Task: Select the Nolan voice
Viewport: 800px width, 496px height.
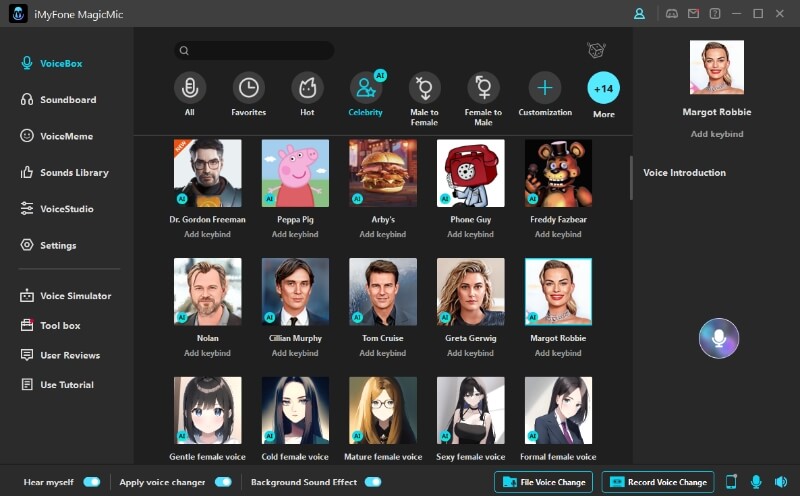Action: (208, 291)
